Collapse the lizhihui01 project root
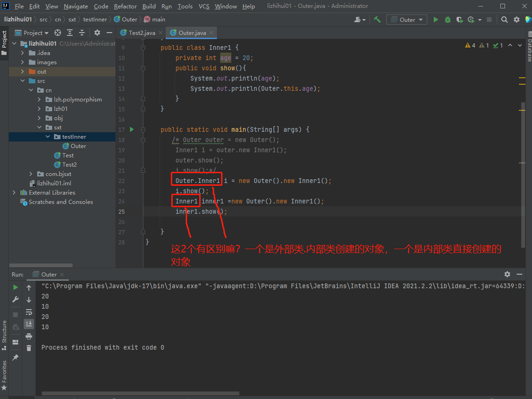The width and height of the screenshot is (532, 399). 14,43
